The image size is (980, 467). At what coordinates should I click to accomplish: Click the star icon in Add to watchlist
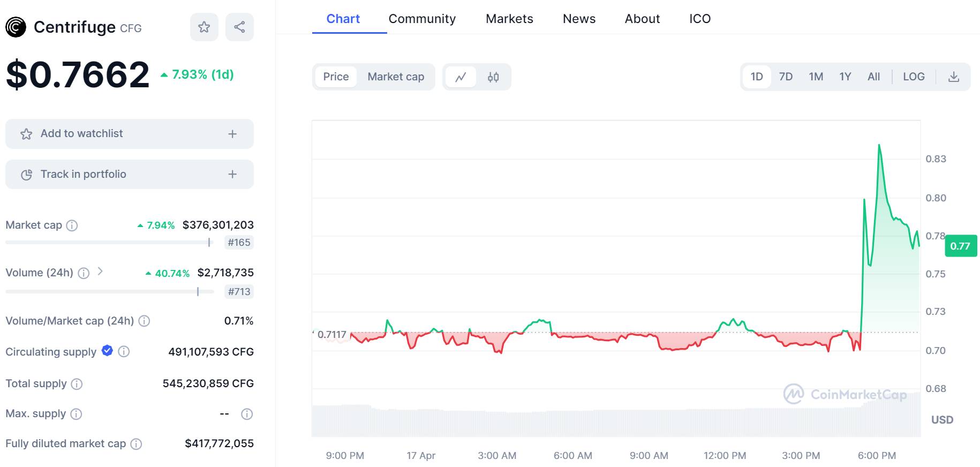[26, 134]
